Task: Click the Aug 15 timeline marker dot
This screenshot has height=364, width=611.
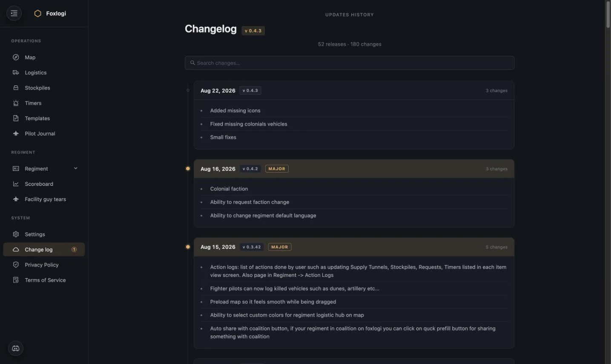Action: [x=188, y=247]
